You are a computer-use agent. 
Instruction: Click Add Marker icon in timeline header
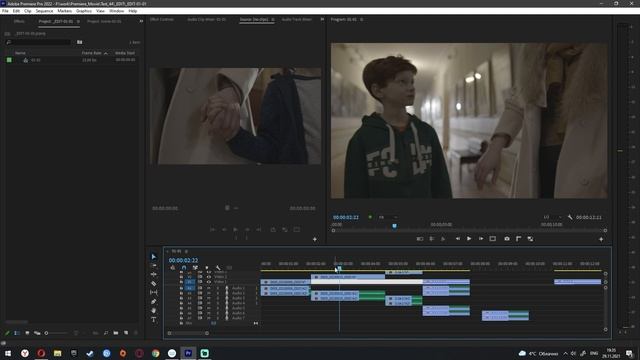click(x=207, y=268)
